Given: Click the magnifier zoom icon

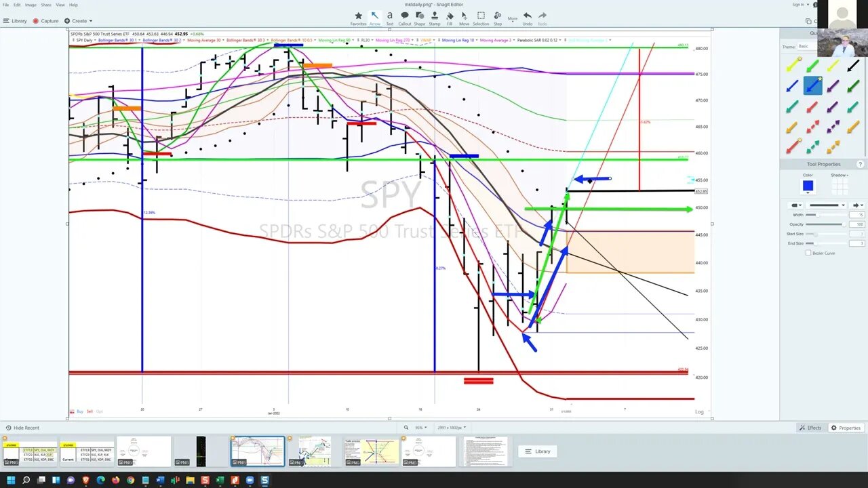Looking at the screenshot, I should (x=406, y=428).
